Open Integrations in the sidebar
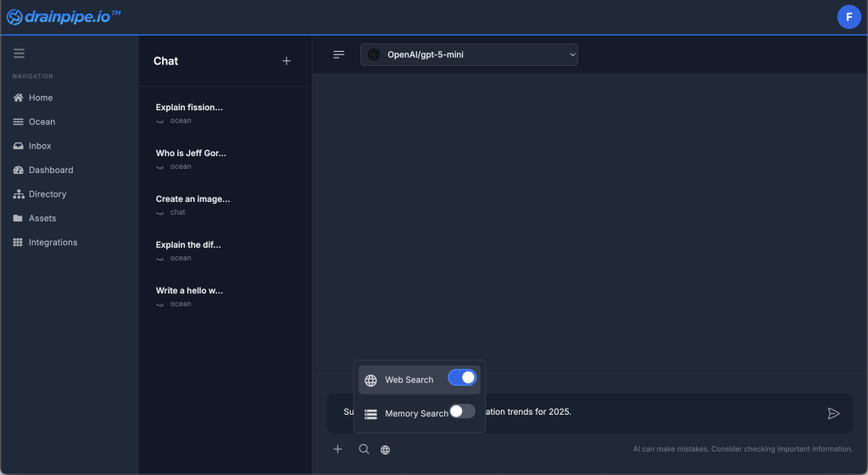Image resolution: width=868 pixels, height=475 pixels. pos(53,243)
